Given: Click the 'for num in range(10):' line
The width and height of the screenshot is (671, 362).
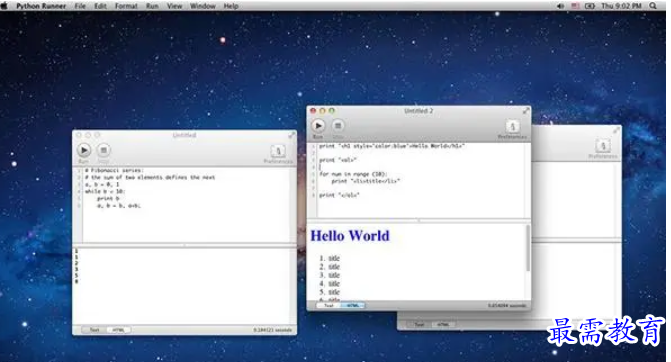Looking at the screenshot, I should pos(353,174).
